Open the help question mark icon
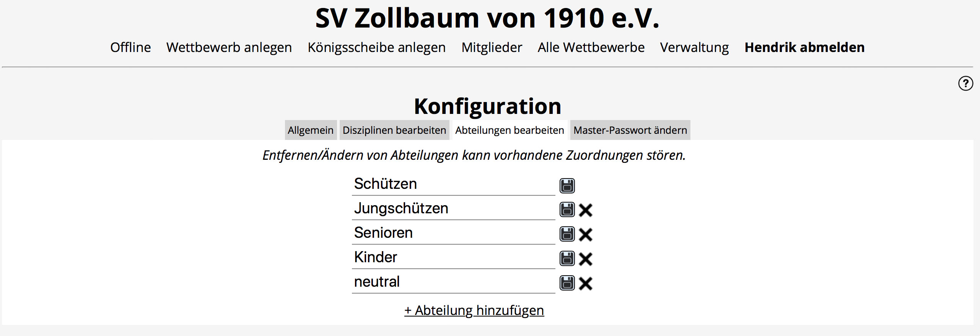The image size is (980, 336). (965, 83)
